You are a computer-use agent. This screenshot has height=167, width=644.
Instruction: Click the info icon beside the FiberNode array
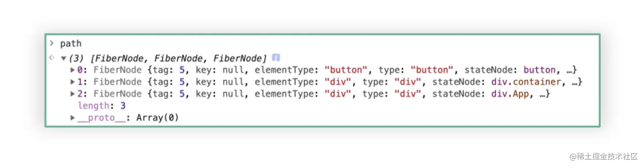pyautogui.click(x=276, y=57)
